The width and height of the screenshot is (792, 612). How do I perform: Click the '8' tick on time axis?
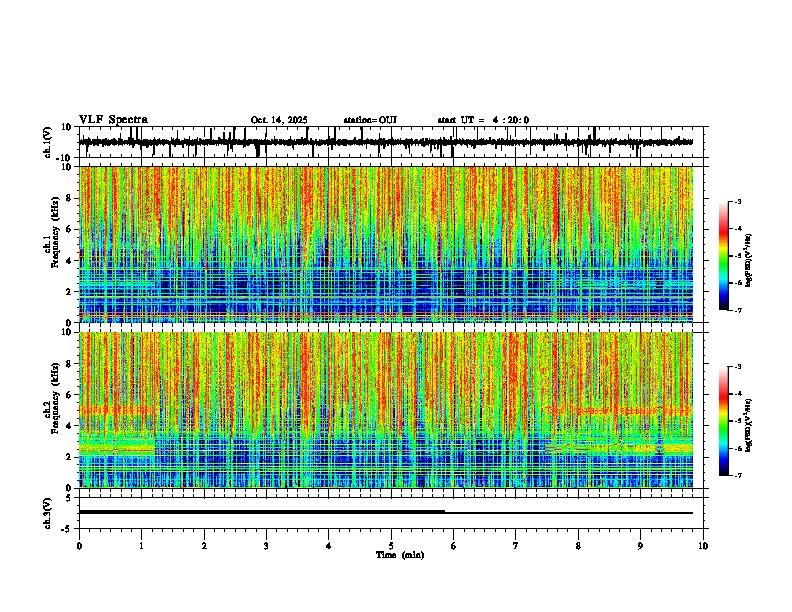[x=578, y=546]
